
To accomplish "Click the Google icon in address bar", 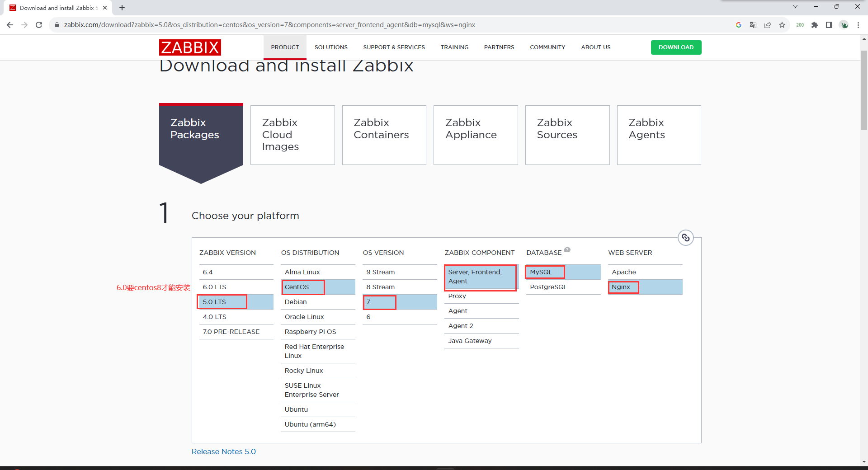I will [739, 25].
